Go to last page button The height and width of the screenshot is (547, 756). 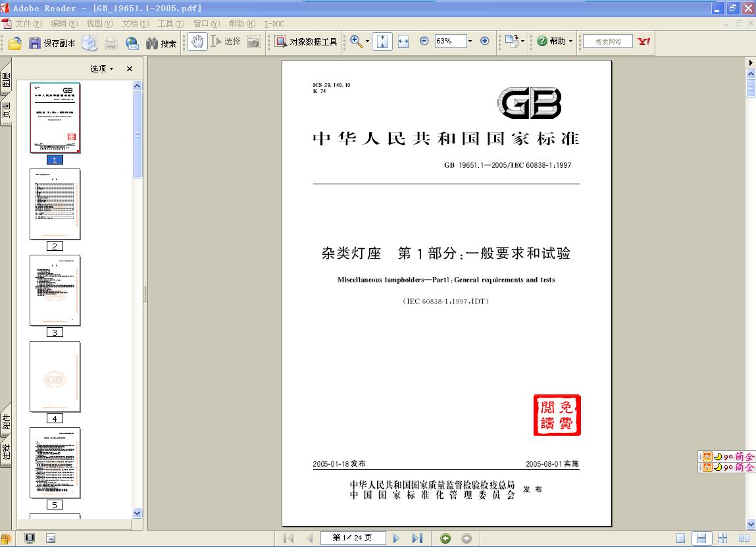click(418, 538)
